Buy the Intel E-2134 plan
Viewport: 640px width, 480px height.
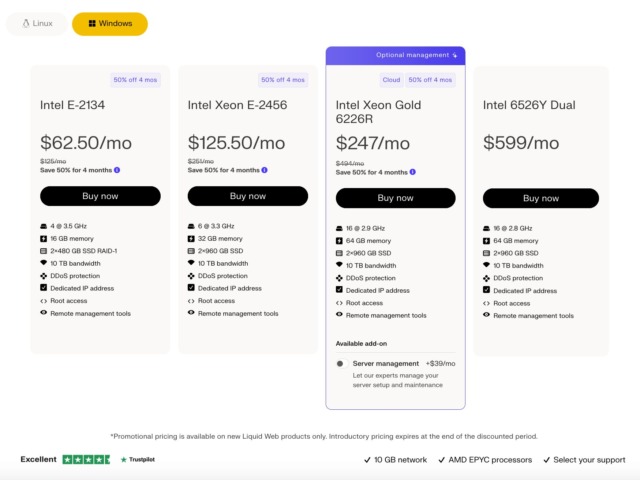click(x=100, y=196)
